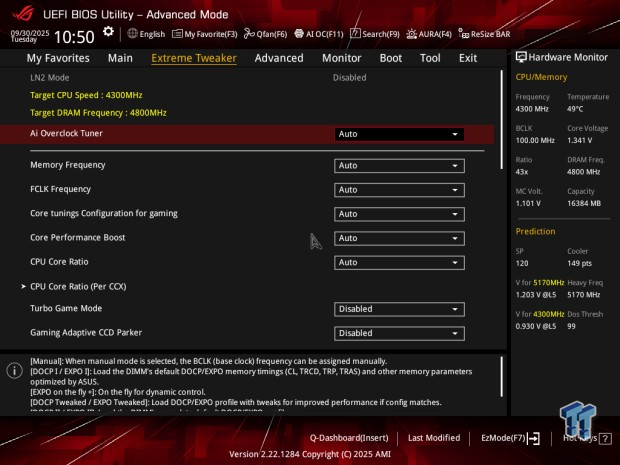This screenshot has height=465, width=620.
Task: Click the ROG logo icon
Action: pos(23,14)
